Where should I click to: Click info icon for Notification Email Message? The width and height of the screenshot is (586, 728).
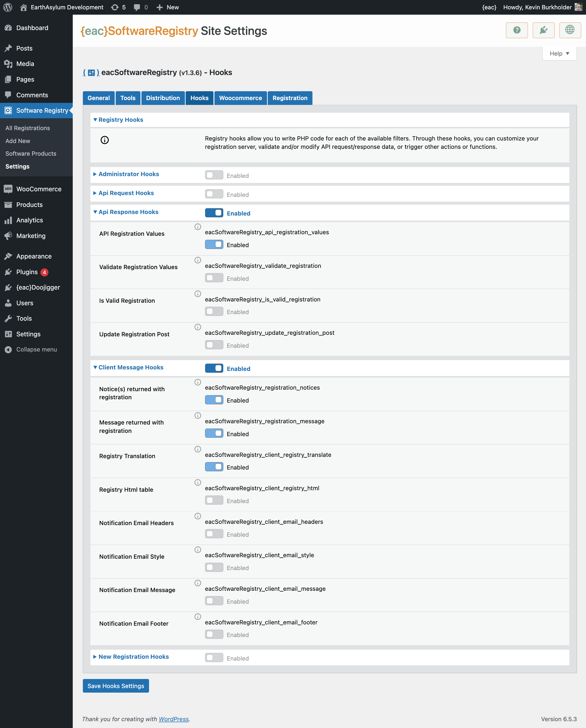(x=198, y=583)
